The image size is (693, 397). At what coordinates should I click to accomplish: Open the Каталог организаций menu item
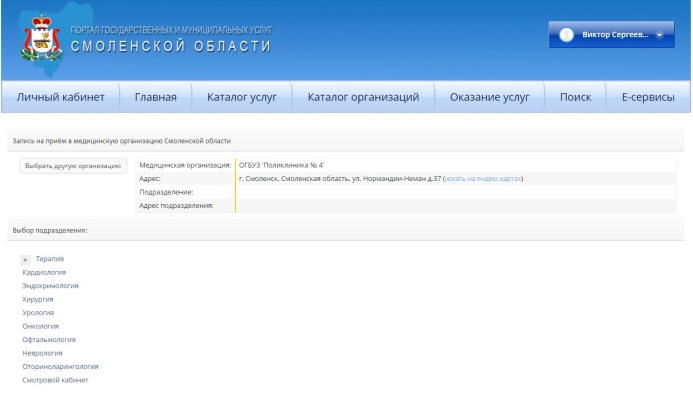coord(363,97)
